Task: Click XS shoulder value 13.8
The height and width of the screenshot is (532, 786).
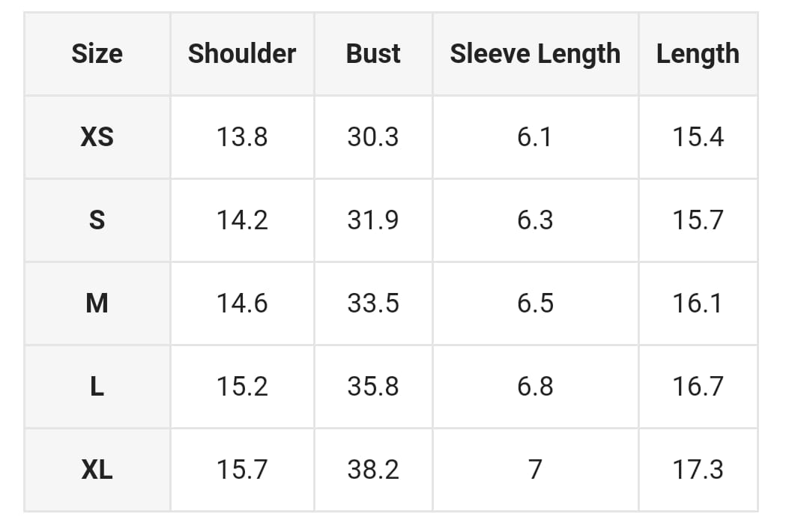Action: 242,137
